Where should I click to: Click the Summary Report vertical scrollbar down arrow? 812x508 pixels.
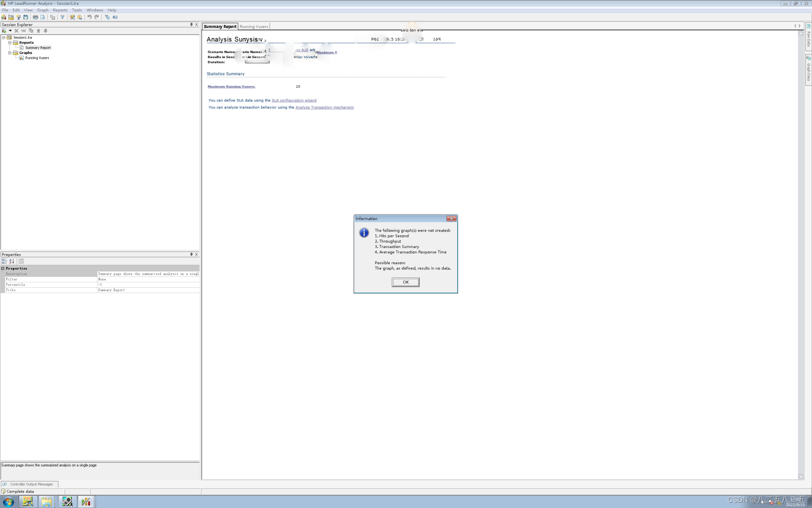pyautogui.click(x=801, y=476)
